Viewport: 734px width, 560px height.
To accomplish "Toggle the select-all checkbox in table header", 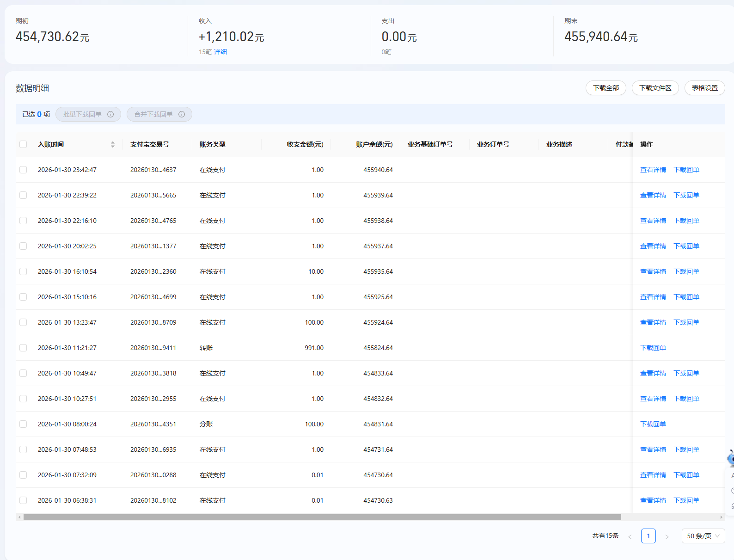I will coord(23,144).
